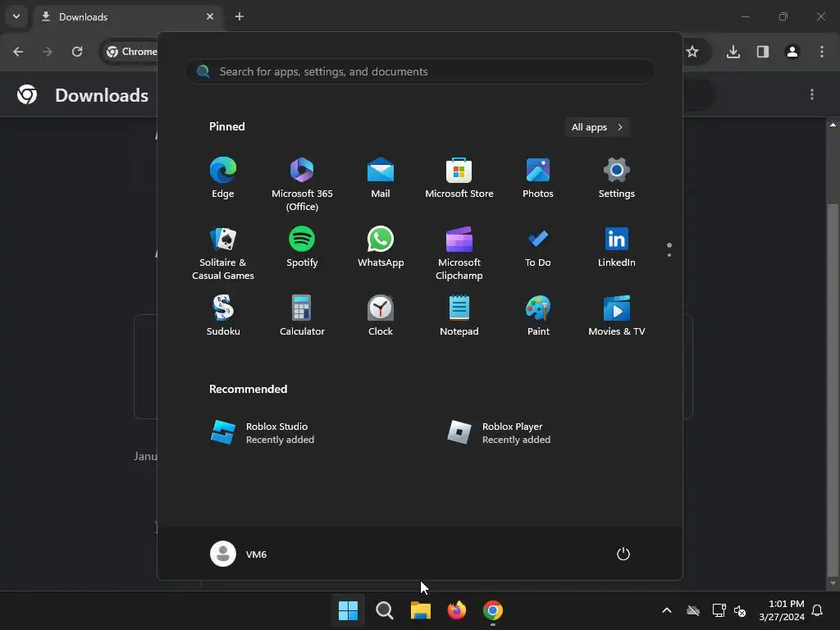Go forward in Chrome
The image size is (840, 630).
(x=48, y=52)
